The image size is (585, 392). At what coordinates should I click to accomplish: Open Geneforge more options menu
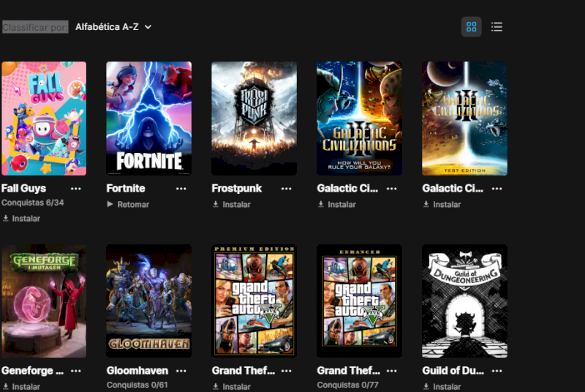pyautogui.click(x=76, y=371)
